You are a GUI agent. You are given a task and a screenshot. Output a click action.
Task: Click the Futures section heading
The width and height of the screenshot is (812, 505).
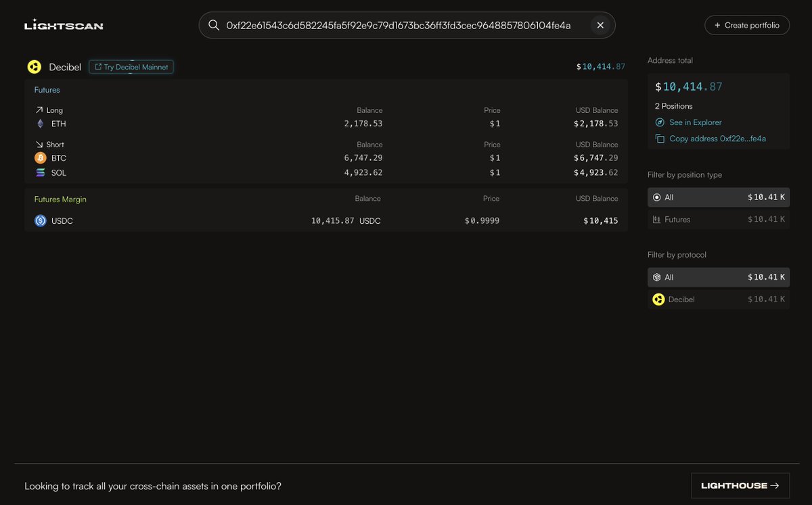click(47, 90)
